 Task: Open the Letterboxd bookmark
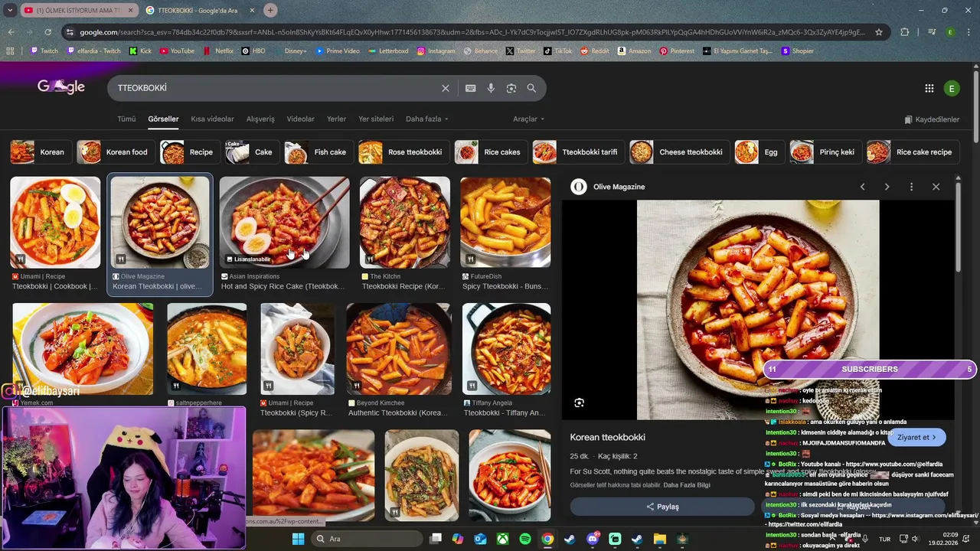click(x=388, y=51)
